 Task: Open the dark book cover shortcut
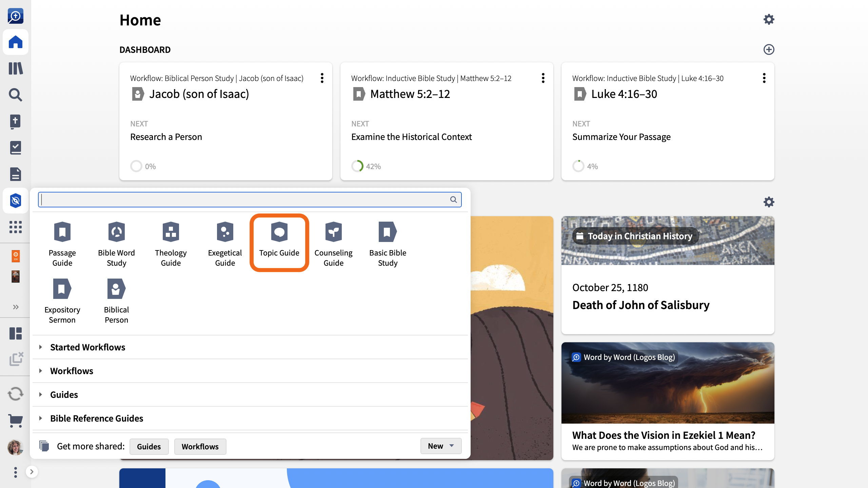point(16,277)
